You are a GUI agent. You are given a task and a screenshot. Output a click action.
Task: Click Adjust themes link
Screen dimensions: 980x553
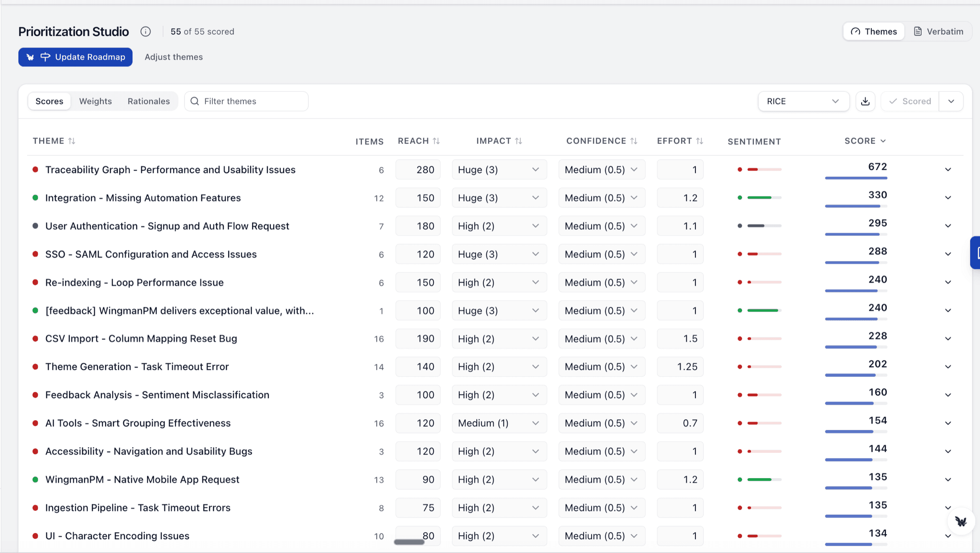click(174, 57)
